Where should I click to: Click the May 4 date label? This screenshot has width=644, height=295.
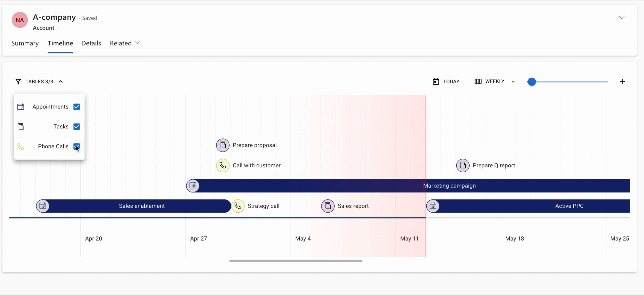click(x=303, y=238)
